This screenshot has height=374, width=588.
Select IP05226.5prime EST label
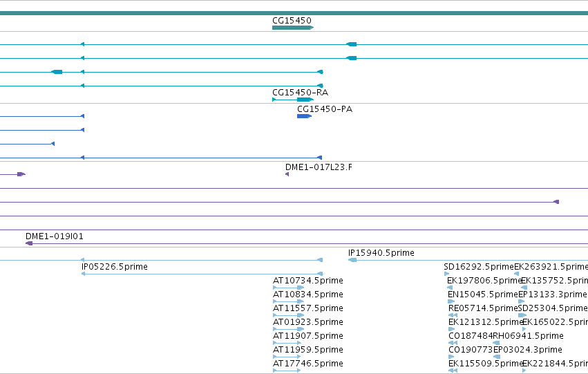click(115, 267)
